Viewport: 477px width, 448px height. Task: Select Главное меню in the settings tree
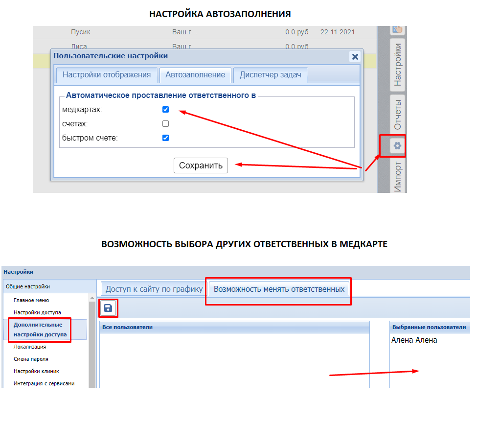[31, 300]
